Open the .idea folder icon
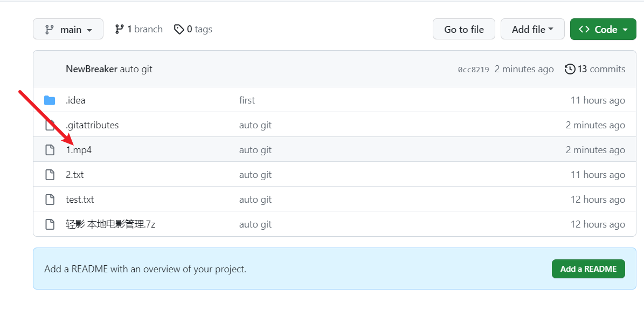This screenshot has width=644, height=323. 50,100
